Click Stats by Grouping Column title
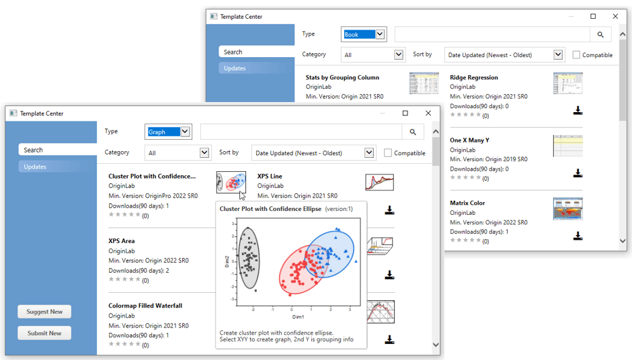 (x=342, y=77)
